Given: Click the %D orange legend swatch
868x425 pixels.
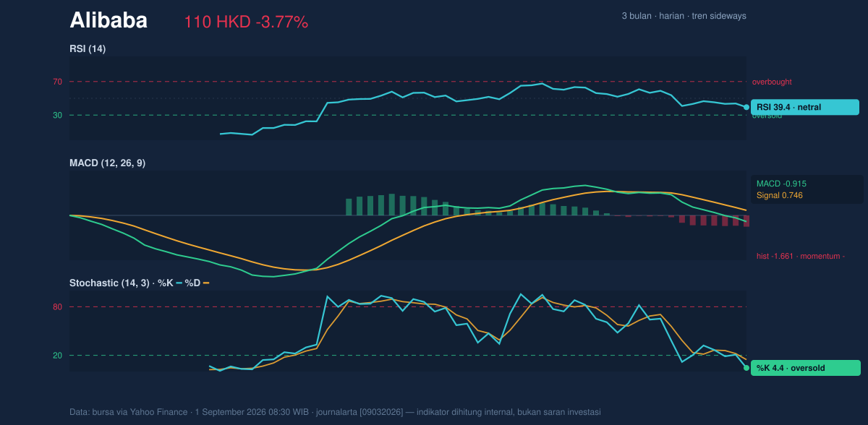Looking at the screenshot, I should 206,283.
